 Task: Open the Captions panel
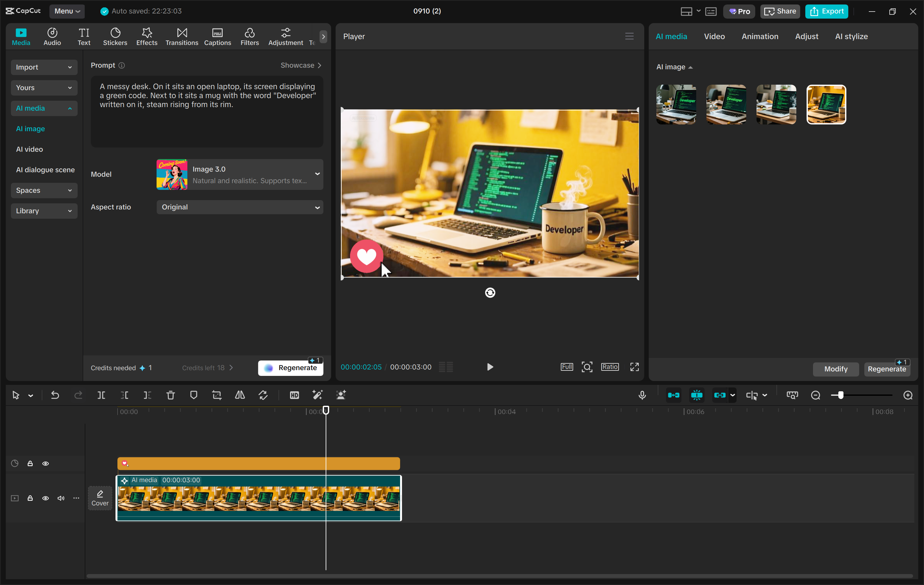click(x=218, y=37)
